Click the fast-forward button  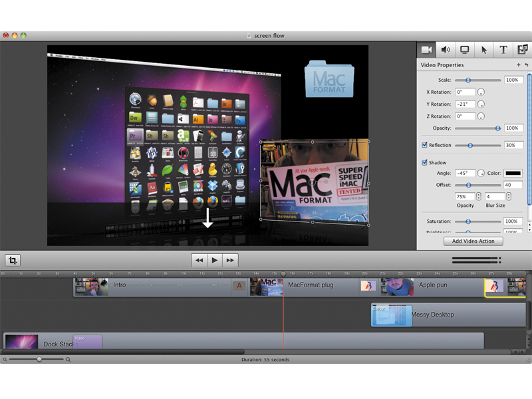[230, 260]
